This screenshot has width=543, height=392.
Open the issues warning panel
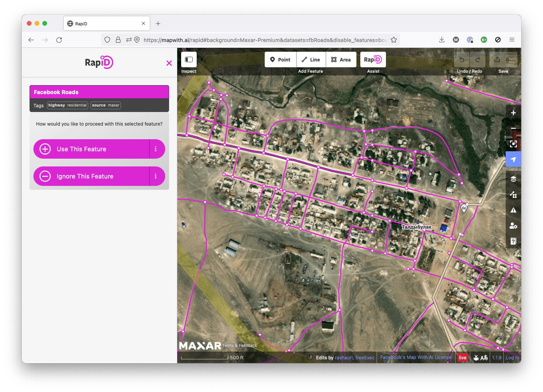513,210
